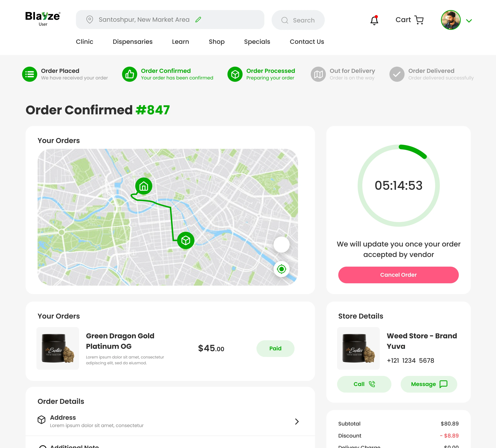Click the Cancel Order button
This screenshot has width=496, height=448.
point(398,275)
